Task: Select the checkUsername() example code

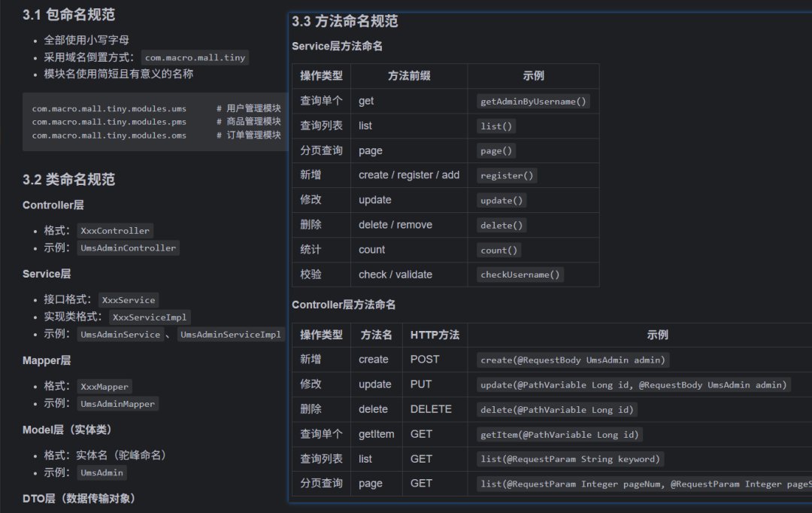Action: pyautogui.click(x=520, y=275)
